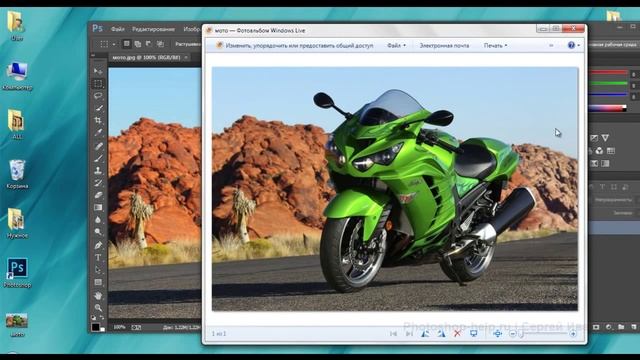Click Электронная почта in Photo Gallery

tap(444, 45)
